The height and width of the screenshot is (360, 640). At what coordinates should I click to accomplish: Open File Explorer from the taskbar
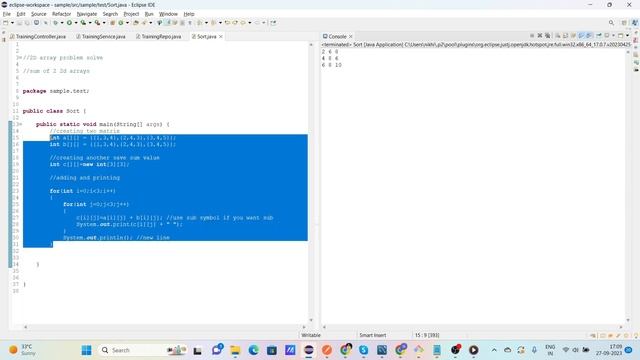coord(235,350)
